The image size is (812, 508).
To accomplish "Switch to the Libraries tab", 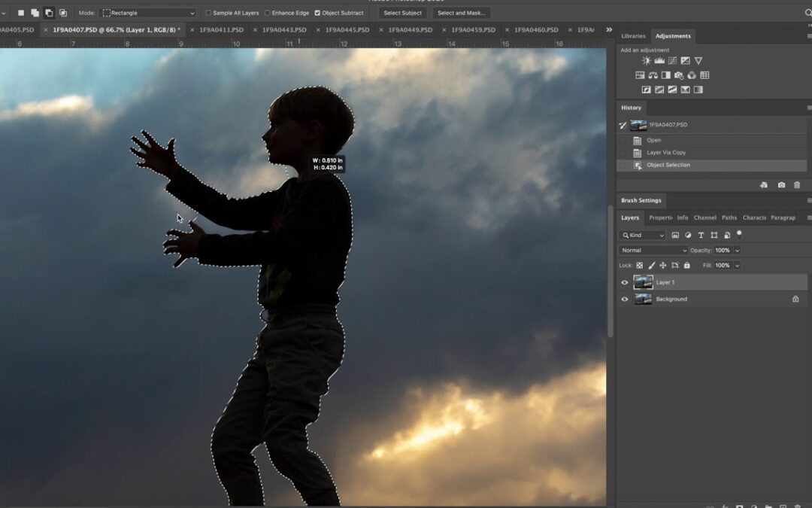I will pos(633,36).
